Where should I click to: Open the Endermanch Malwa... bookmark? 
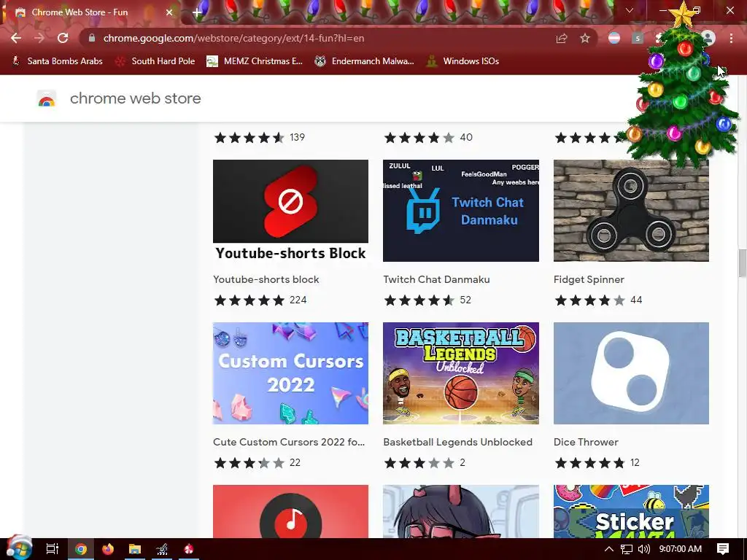[x=365, y=61]
